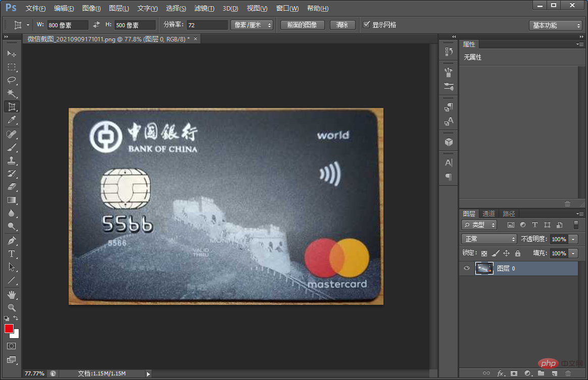Screen dimensions: 588x380
Task: Open the 类型 layer filter dropdown
Action: 479,225
